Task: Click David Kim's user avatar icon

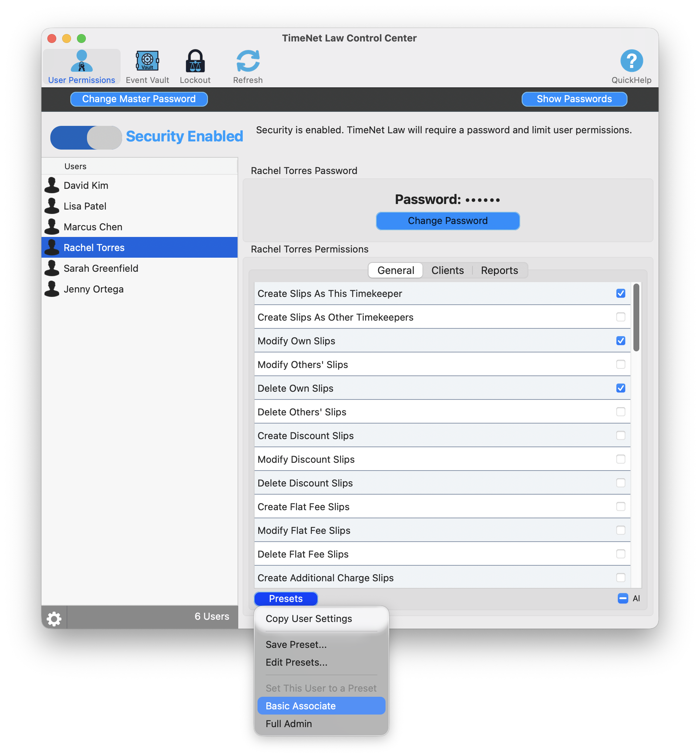Action: click(52, 185)
